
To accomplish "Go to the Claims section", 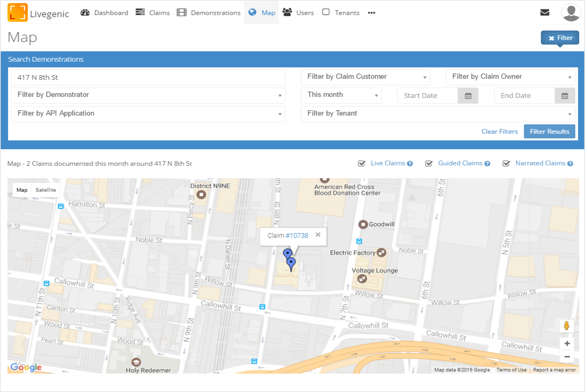I will coord(153,13).
